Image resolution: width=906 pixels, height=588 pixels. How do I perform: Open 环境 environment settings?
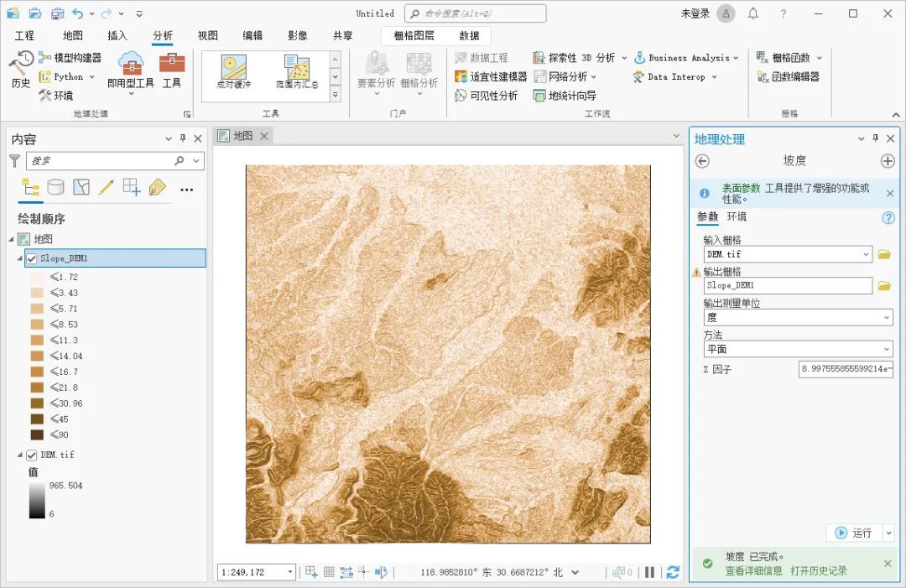(x=56, y=96)
